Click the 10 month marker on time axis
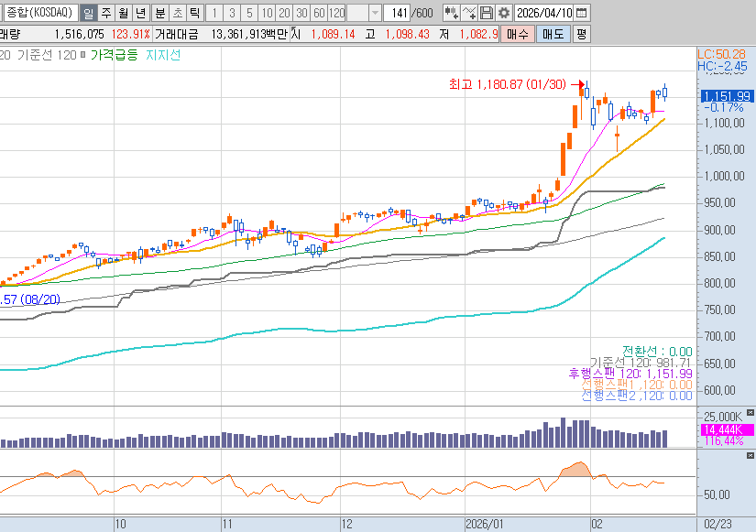 121,524
